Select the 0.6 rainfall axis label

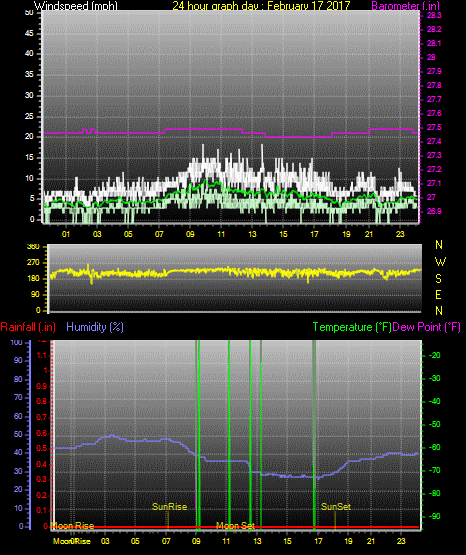42,433
